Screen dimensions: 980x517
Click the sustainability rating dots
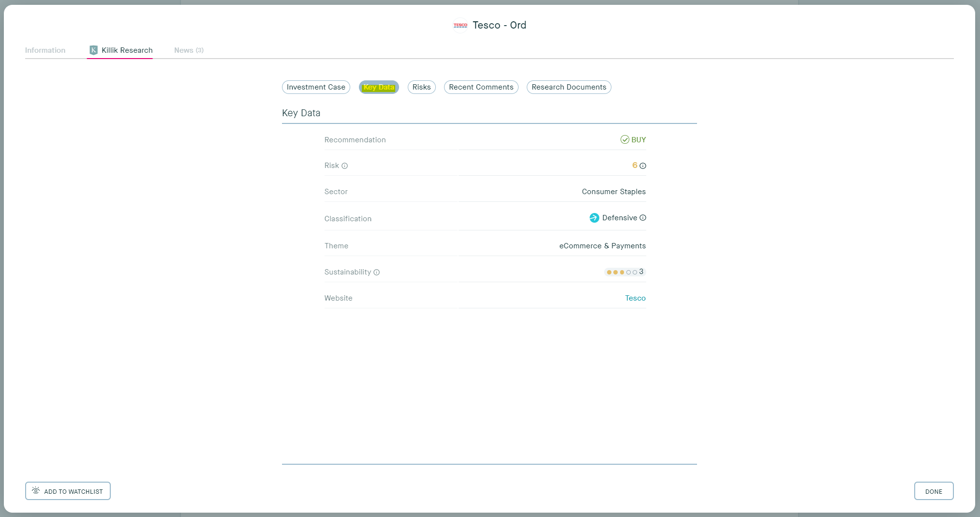[x=623, y=272]
